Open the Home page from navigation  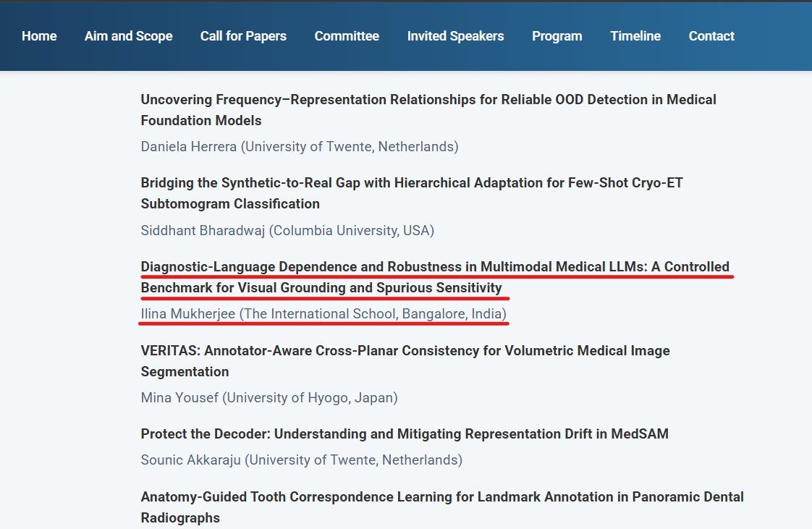tap(39, 35)
